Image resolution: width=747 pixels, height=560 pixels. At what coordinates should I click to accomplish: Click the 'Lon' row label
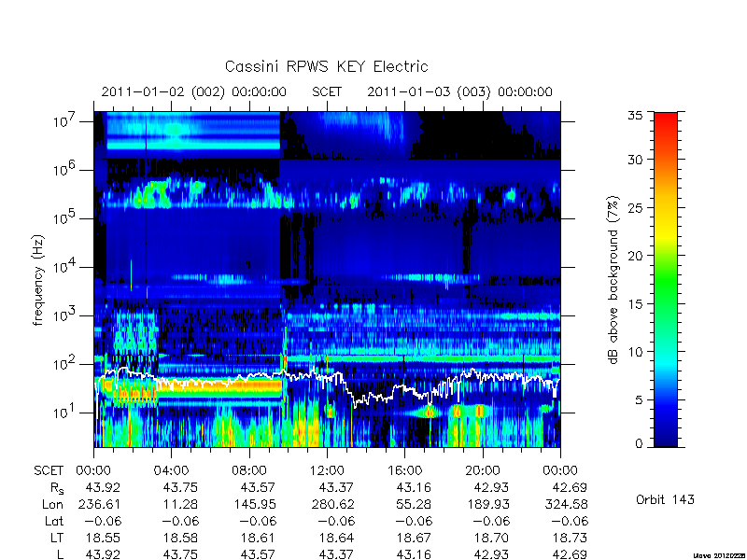[52, 504]
